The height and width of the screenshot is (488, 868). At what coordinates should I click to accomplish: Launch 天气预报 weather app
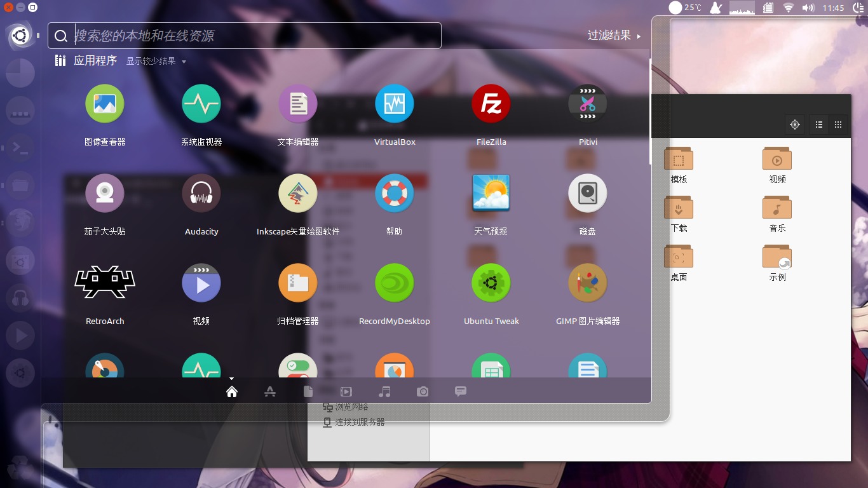click(x=491, y=193)
